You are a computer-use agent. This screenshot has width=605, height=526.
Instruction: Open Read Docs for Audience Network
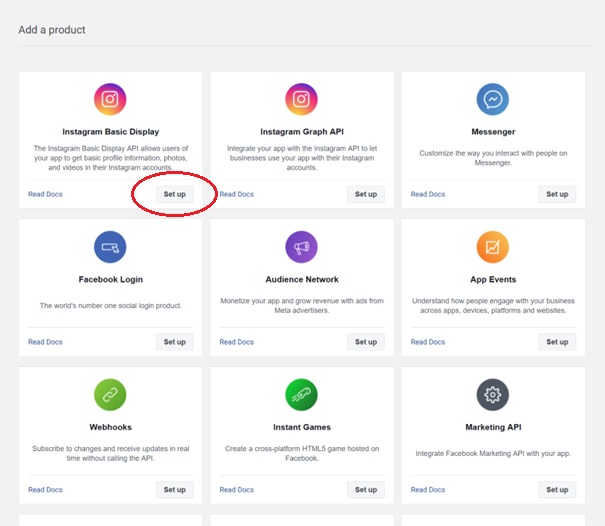coord(236,342)
